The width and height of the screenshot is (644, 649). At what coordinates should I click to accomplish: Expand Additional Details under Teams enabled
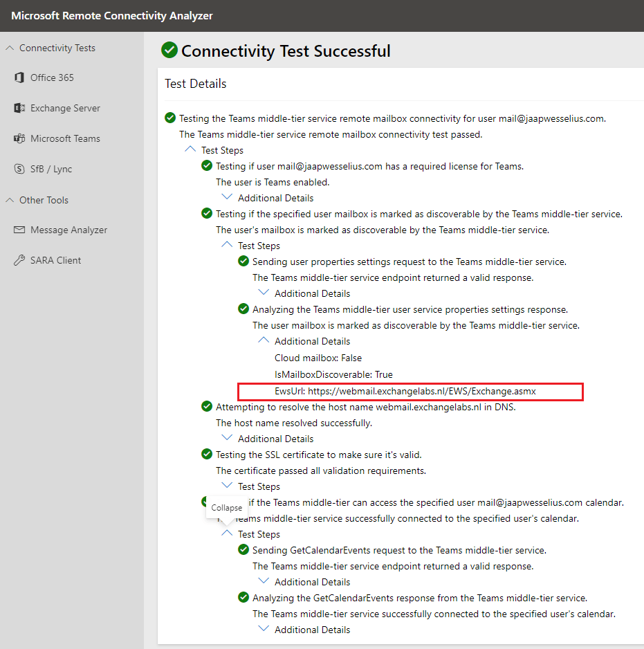(x=227, y=198)
